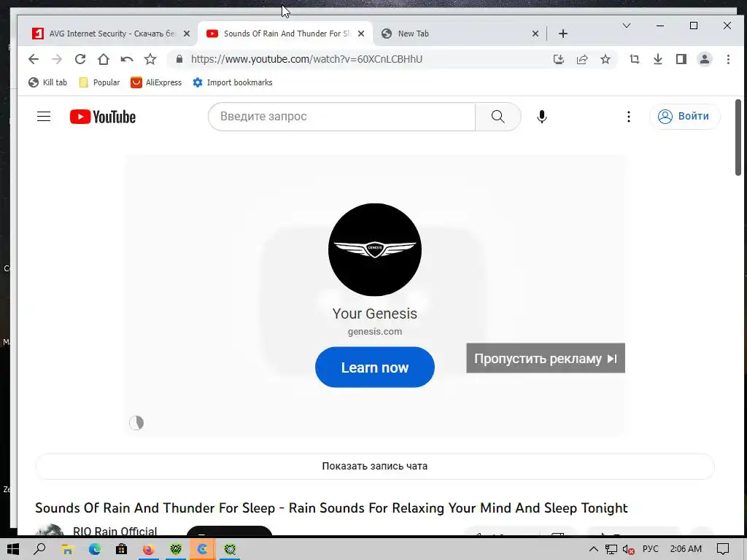Click the YouTube search field Введите запрос
Viewport: 747px width, 560px height.
341,117
